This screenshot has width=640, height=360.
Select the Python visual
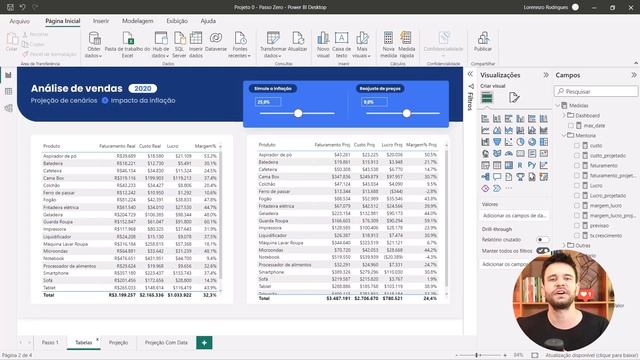(x=532, y=165)
